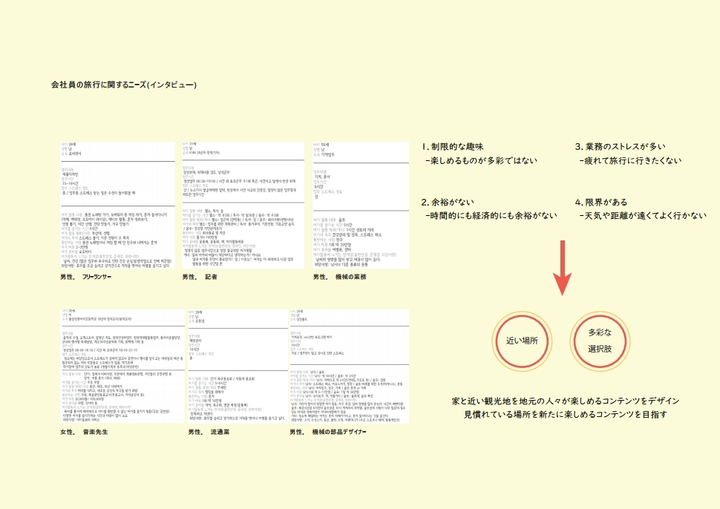Click the caption 男性、機械の業務
The height and width of the screenshot is (509, 720).
click(x=340, y=277)
